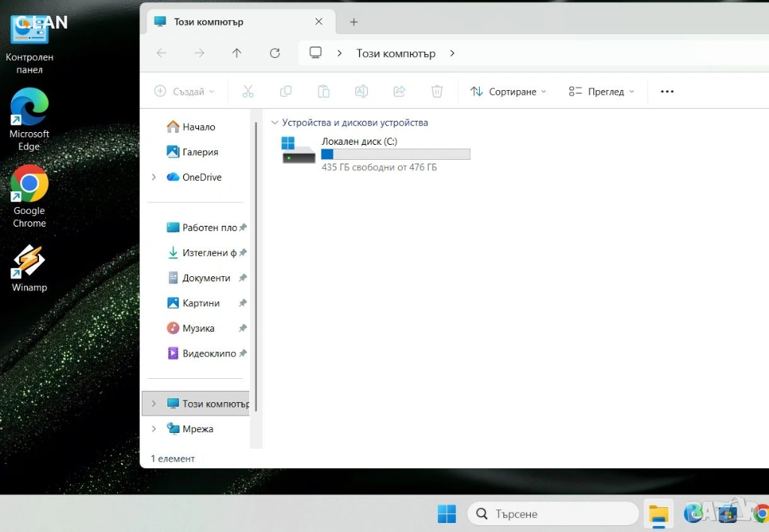Click the Share icon in toolbar
The width and height of the screenshot is (769, 532).
click(400, 92)
